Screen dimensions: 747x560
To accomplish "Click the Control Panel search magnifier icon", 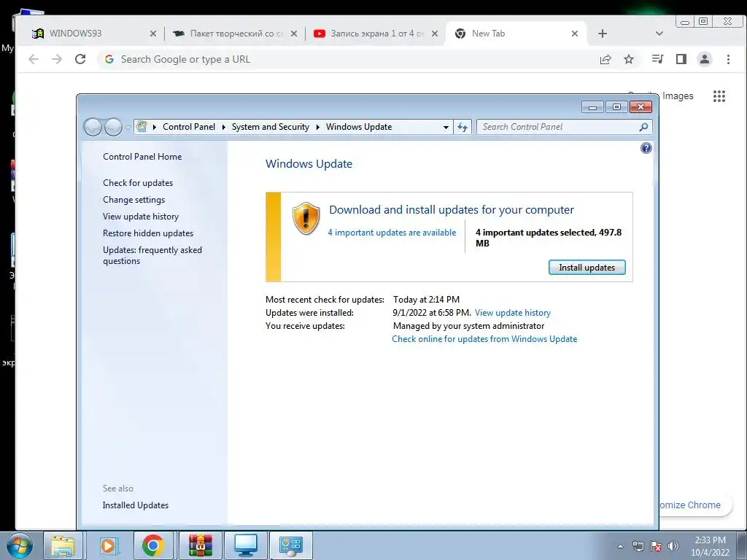I will (x=643, y=127).
